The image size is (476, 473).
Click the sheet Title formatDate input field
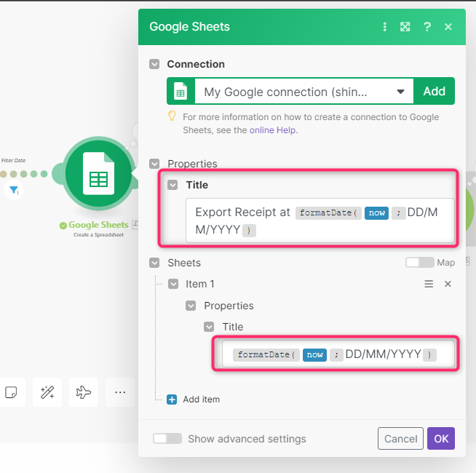click(337, 355)
